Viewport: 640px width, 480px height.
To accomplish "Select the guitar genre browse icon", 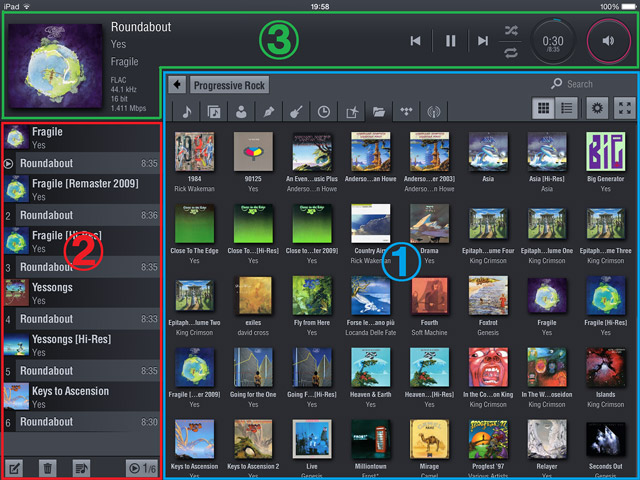I will point(297,112).
